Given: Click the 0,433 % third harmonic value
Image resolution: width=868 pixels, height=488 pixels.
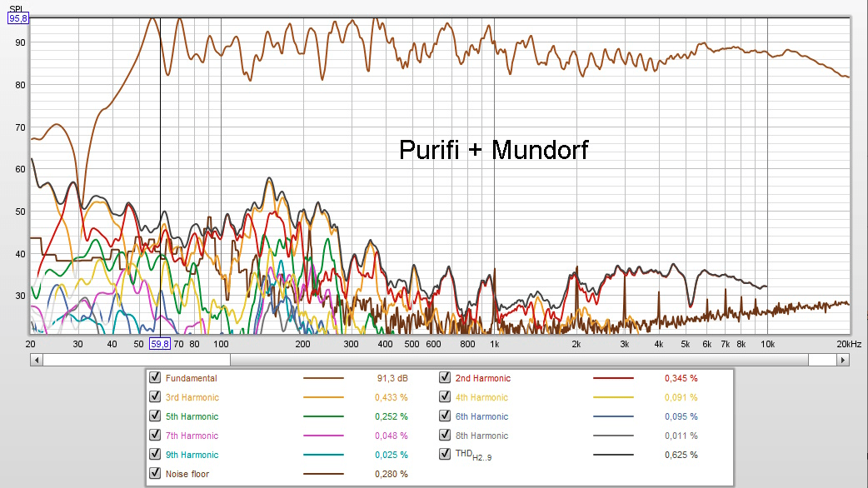Looking at the screenshot, I should (392, 397).
